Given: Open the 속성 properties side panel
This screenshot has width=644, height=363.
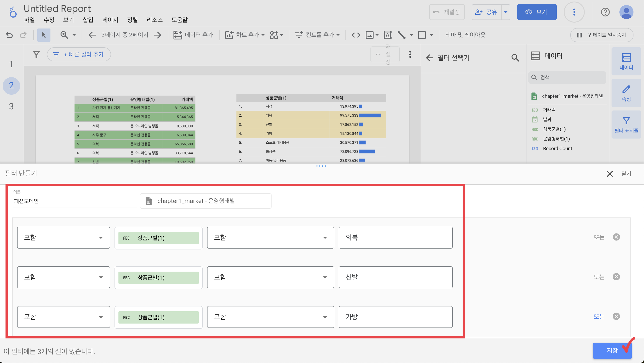Looking at the screenshot, I should [626, 93].
